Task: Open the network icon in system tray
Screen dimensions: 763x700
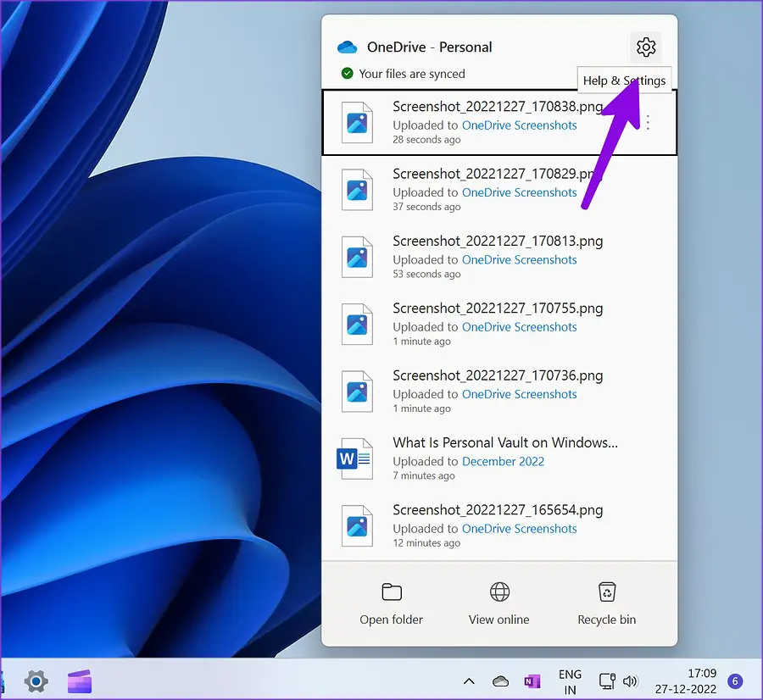Action: pos(607,681)
